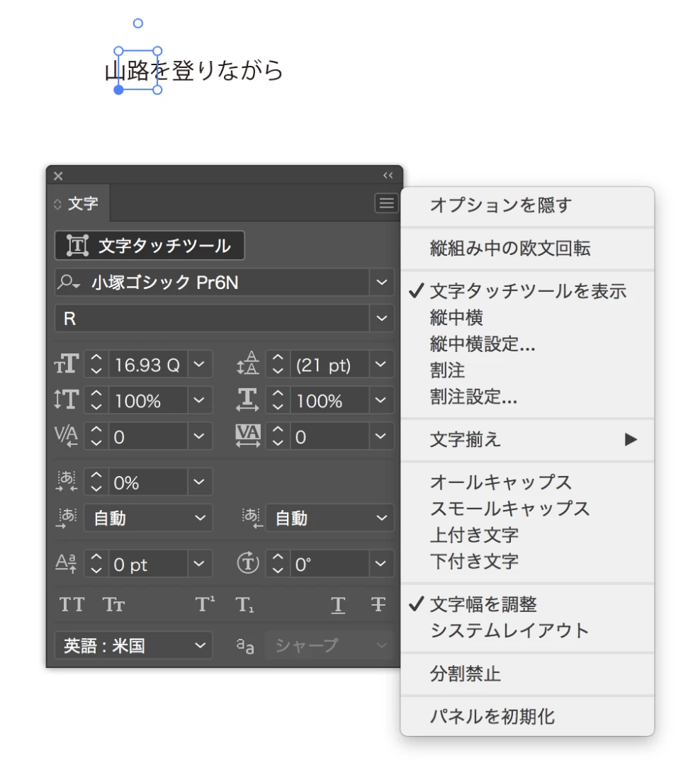Open the baseline shift 0 pt dropdown
The height and width of the screenshot is (765, 700).
point(199,564)
